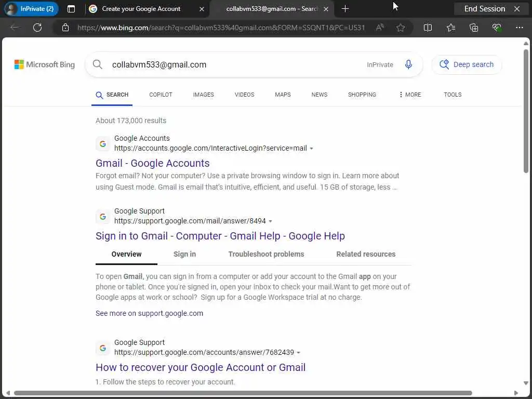
Task: Add this page to favorites
Action: point(401,28)
